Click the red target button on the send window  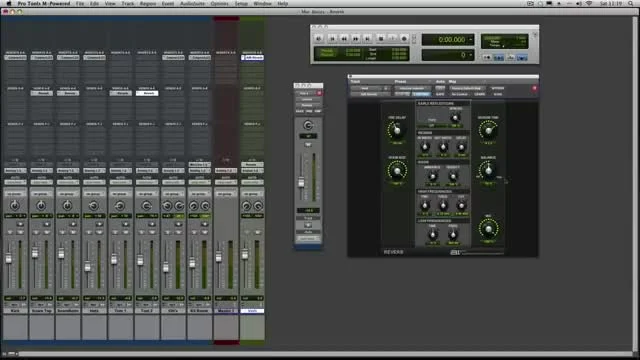319,93
